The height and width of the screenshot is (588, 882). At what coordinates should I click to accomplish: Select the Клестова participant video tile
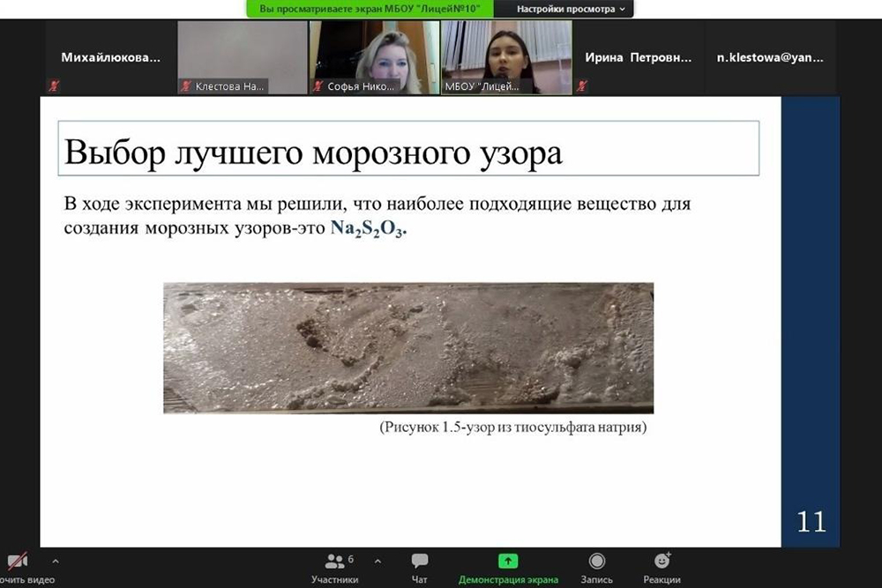pyautogui.click(x=242, y=57)
